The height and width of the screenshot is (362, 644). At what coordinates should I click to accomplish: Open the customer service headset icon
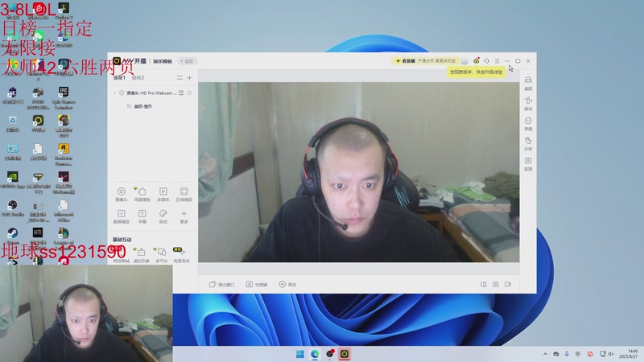pyautogui.click(x=487, y=61)
